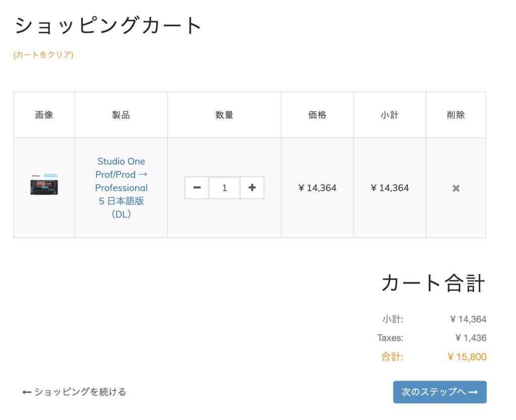Click the ショッピングを続ける link
The width and height of the screenshot is (516, 420).
tap(75, 392)
